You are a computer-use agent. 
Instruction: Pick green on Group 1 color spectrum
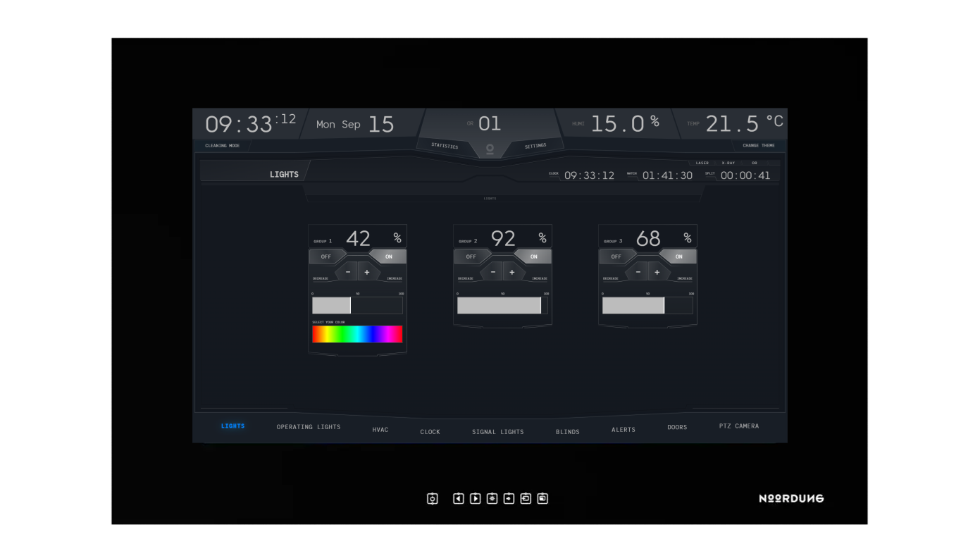(x=343, y=334)
